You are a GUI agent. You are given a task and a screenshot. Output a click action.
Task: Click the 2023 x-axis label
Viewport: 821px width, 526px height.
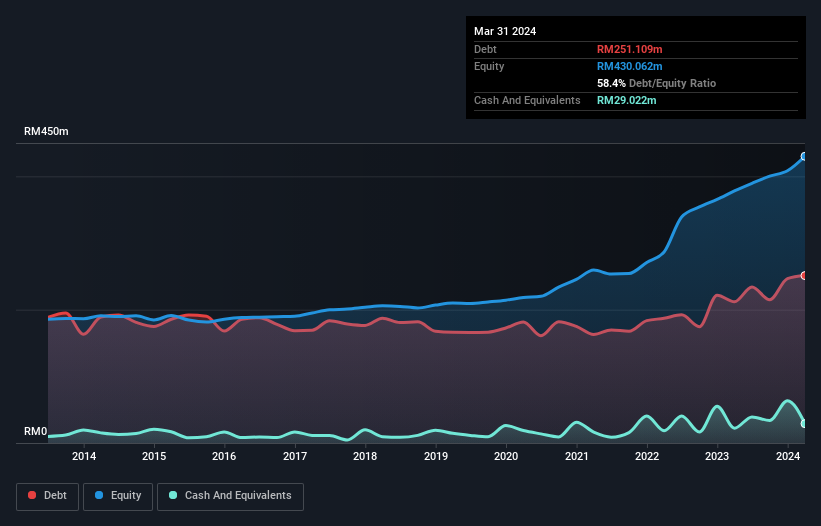click(x=717, y=456)
